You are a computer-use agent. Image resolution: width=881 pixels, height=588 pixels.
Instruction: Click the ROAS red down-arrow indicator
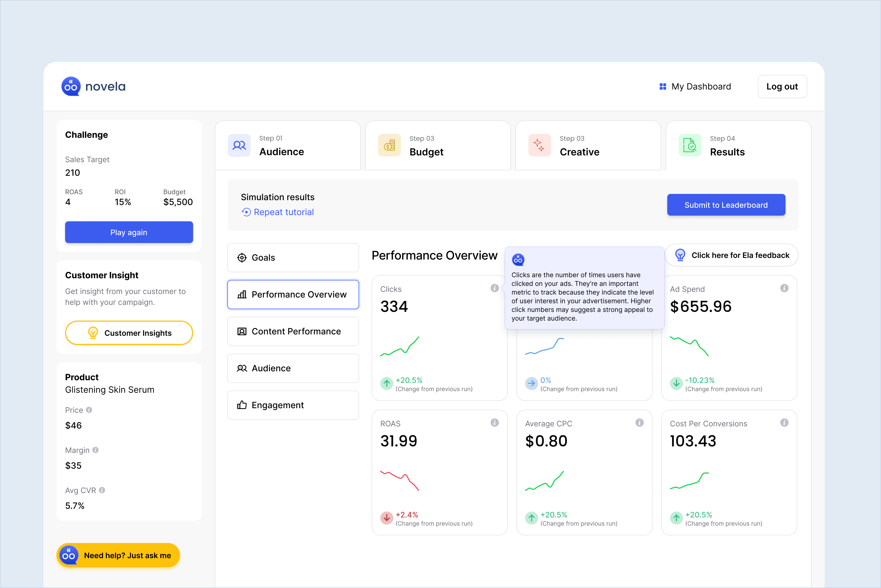386,518
